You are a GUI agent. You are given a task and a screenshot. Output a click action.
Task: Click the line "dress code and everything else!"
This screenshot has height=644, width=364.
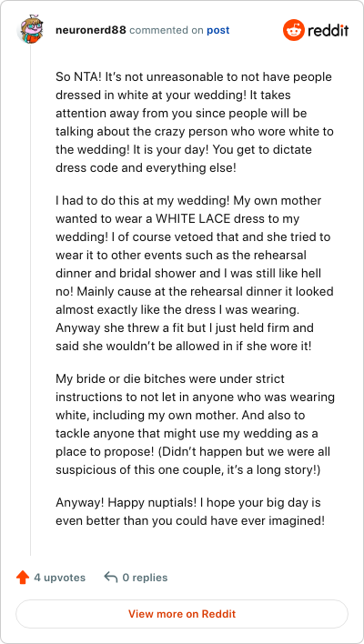[146, 168]
